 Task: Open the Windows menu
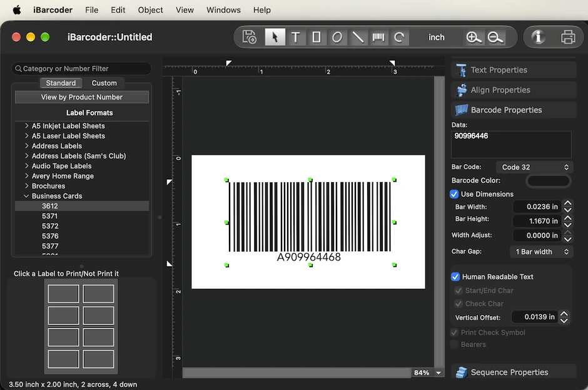[x=223, y=10]
